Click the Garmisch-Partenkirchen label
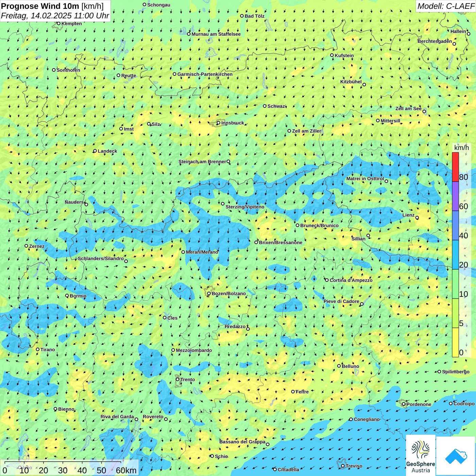476x476 pixels. pyautogui.click(x=205, y=74)
